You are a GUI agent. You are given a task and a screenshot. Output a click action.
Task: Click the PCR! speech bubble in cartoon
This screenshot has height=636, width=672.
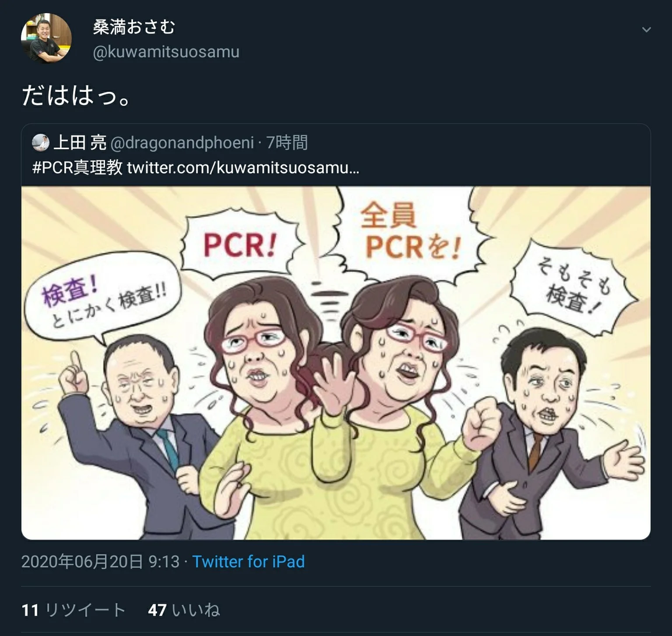[241, 244]
